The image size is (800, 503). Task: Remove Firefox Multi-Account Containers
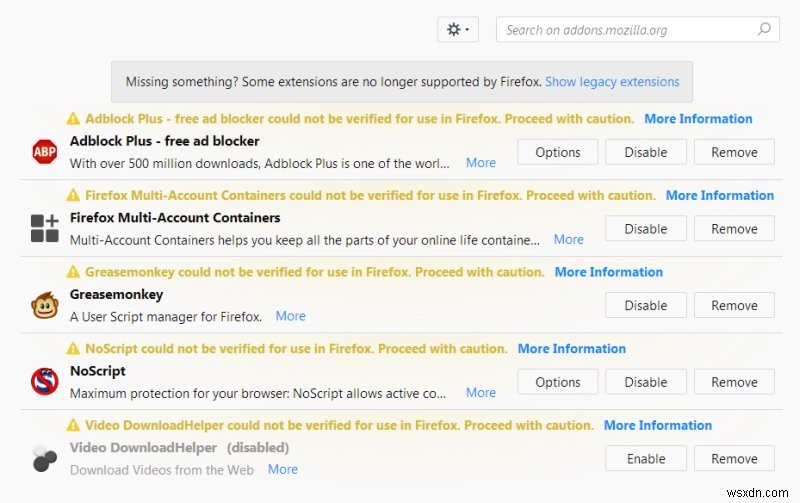734,229
